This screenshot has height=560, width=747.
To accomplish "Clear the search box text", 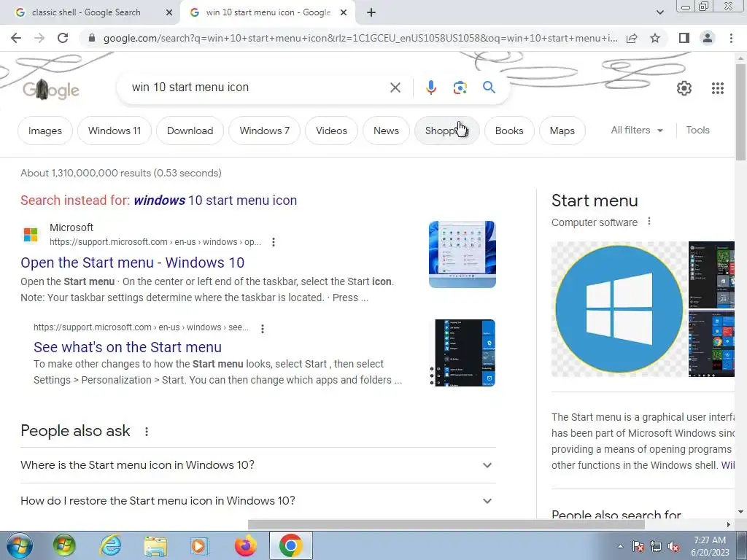I will 395,87.
